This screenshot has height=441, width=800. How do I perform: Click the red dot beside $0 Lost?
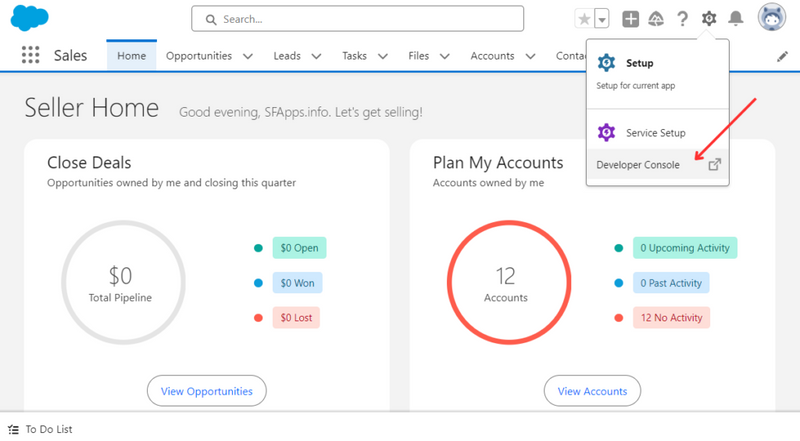point(258,317)
